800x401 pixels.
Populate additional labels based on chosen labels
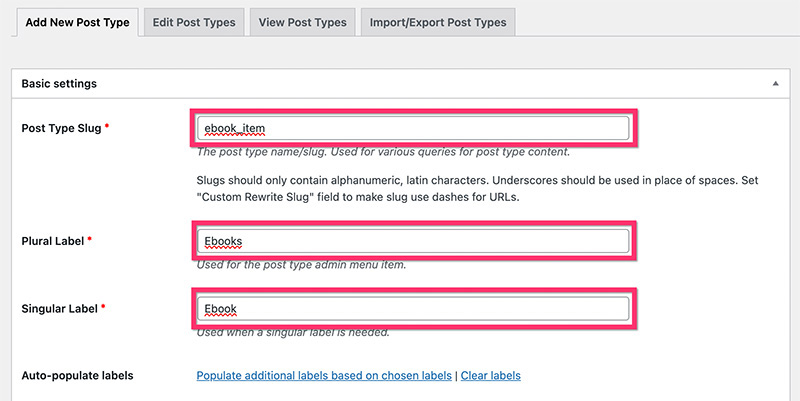[x=324, y=376]
